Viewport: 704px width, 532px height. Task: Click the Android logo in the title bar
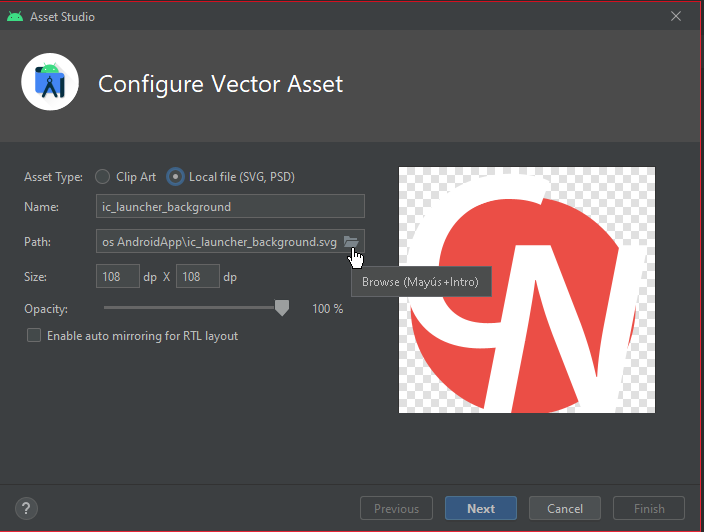click(x=15, y=17)
